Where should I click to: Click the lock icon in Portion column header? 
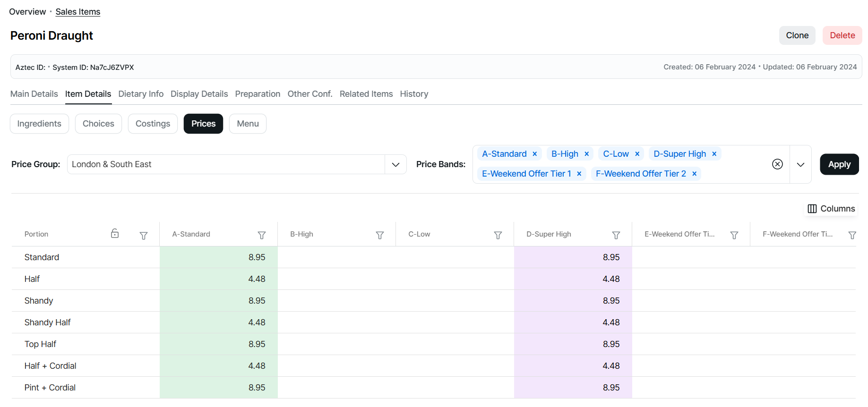tap(115, 234)
